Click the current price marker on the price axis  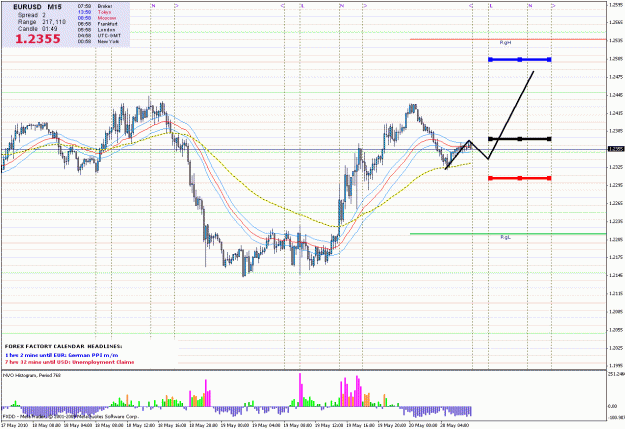click(x=616, y=149)
